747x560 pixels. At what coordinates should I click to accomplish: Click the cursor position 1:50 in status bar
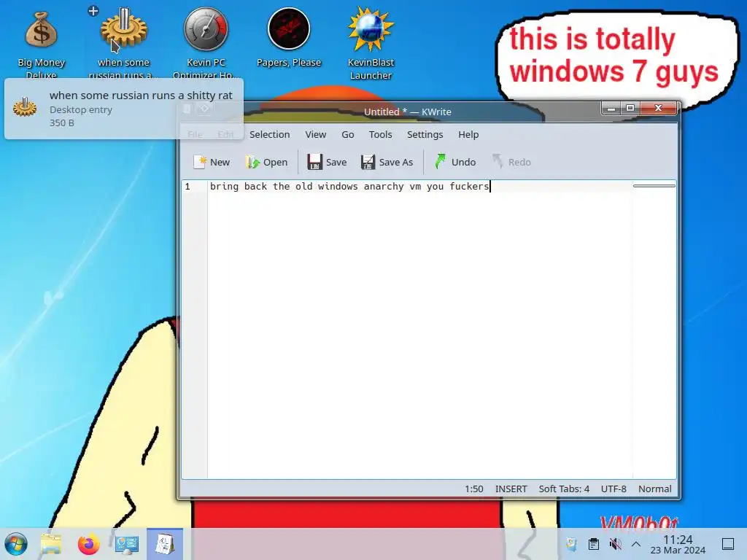pos(474,489)
